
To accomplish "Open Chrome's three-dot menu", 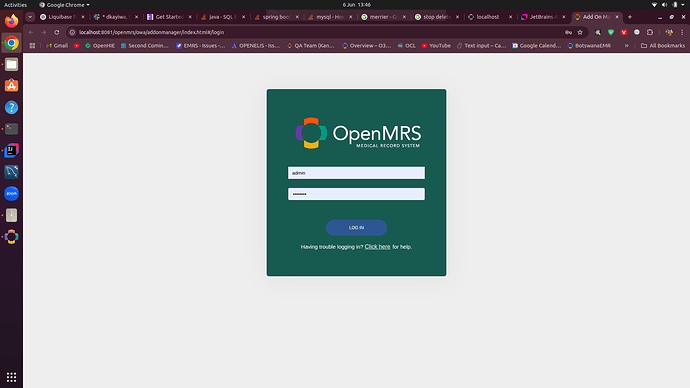I will pyautogui.click(x=682, y=32).
